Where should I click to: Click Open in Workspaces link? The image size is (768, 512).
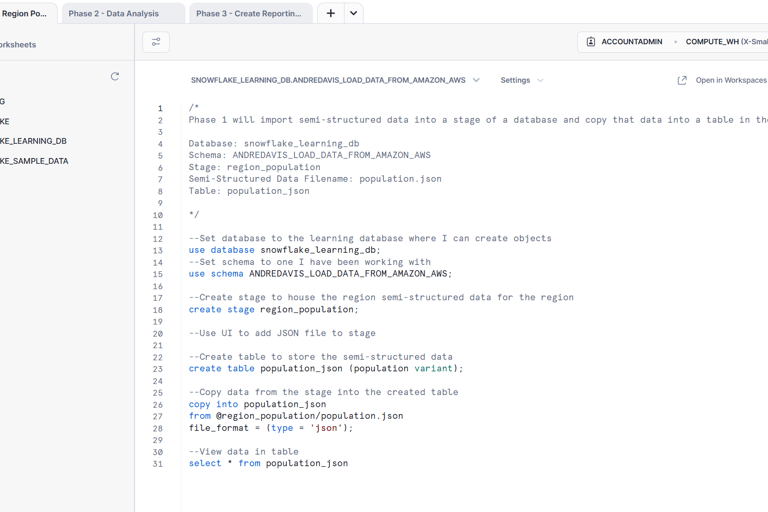point(731,80)
